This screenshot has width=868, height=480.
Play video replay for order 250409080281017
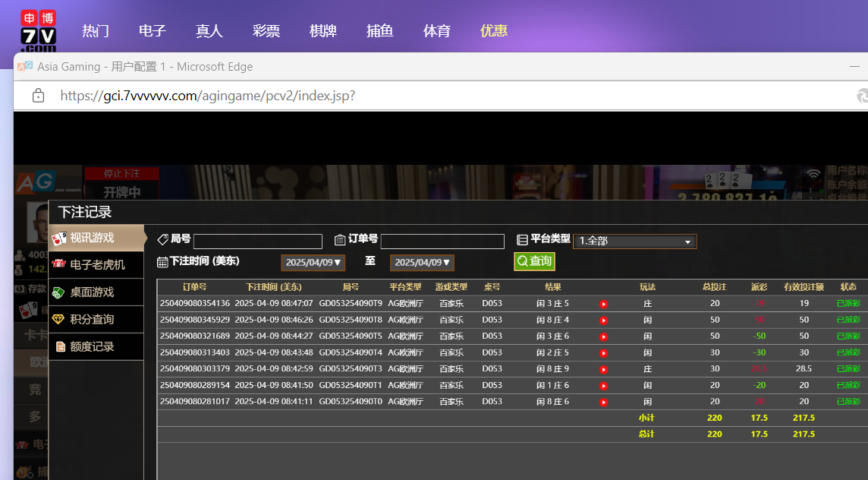[603, 402]
